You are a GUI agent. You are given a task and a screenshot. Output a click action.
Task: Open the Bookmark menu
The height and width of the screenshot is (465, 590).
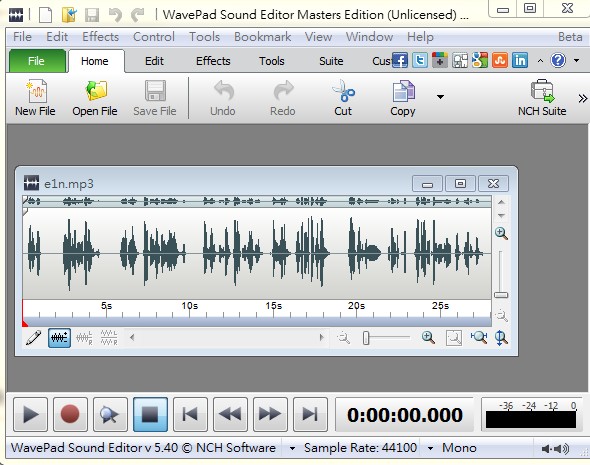pyautogui.click(x=262, y=37)
